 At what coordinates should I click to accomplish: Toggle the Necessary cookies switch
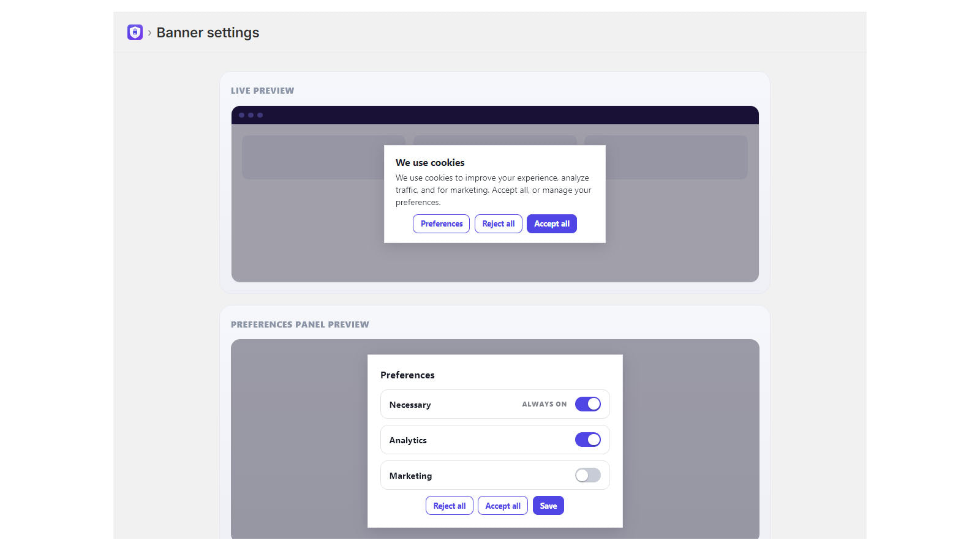588,404
